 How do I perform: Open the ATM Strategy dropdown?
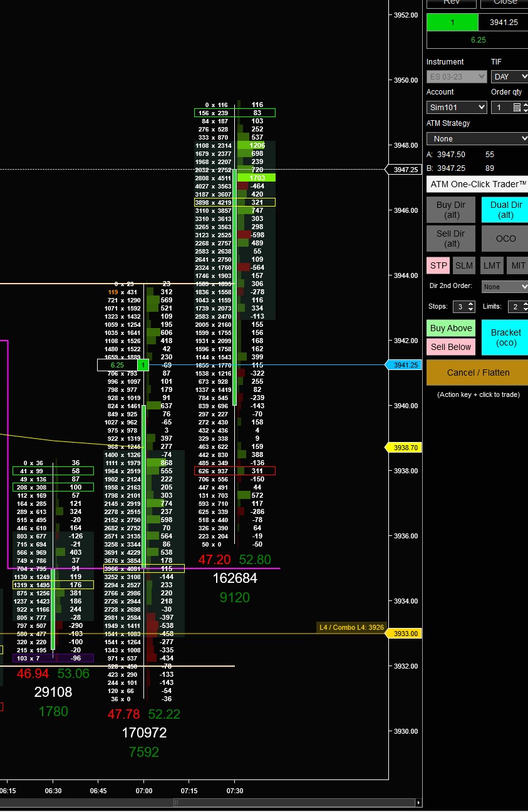pos(477,138)
